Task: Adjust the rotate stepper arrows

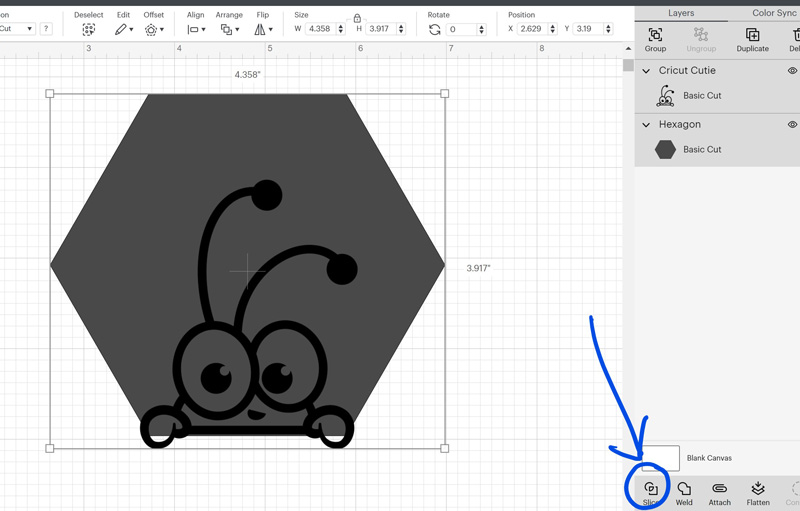Action: [x=482, y=29]
